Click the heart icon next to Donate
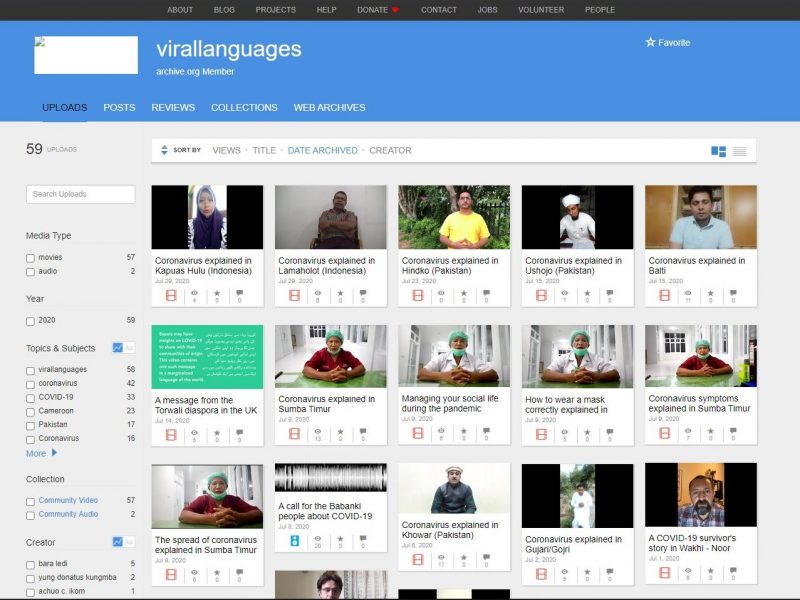Screen dimensions: 800x600 [x=395, y=10]
